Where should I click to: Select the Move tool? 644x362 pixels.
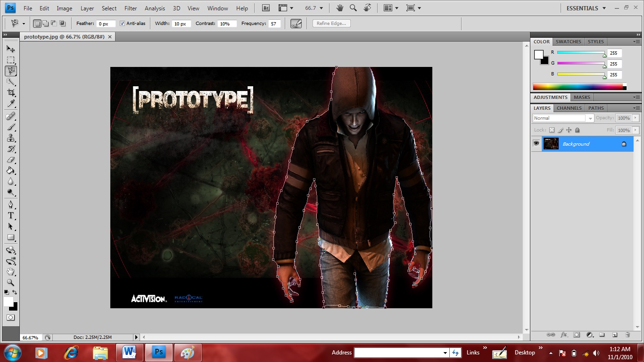point(10,49)
